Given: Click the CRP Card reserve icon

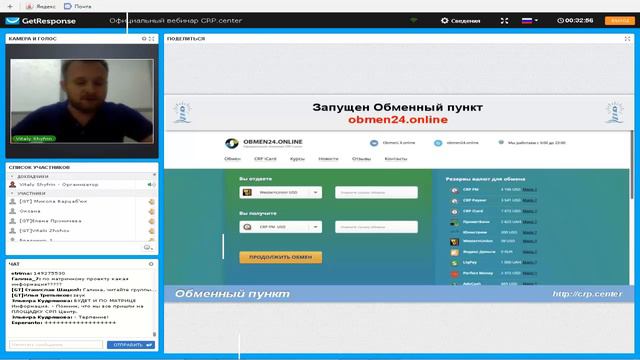Looking at the screenshot, I should [455, 211].
